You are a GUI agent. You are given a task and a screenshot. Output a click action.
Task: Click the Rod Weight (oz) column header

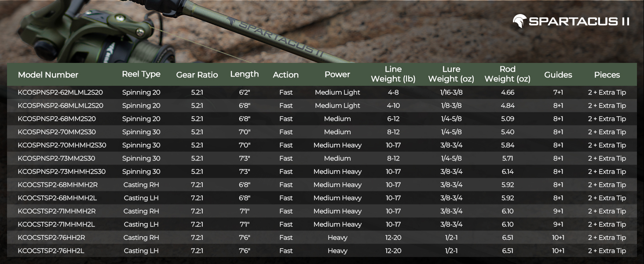[508, 74]
